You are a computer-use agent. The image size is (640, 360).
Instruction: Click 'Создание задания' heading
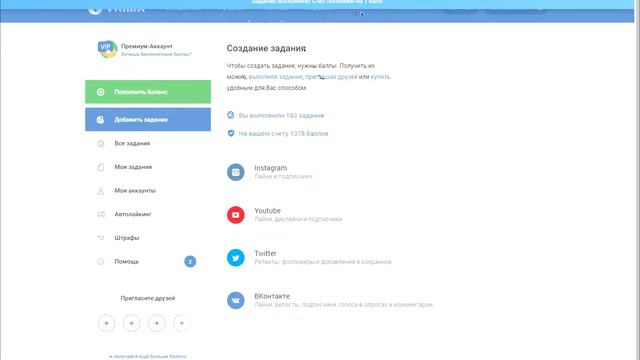click(x=266, y=48)
